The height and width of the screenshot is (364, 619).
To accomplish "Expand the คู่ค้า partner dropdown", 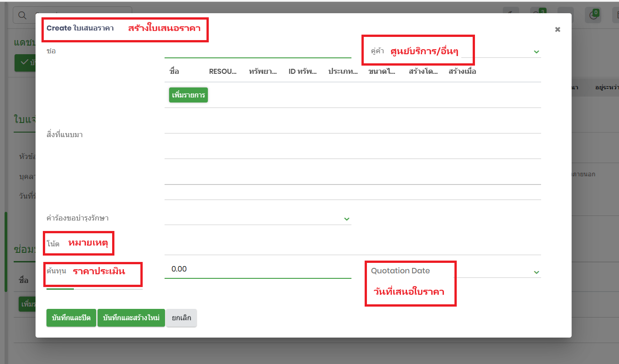I will [536, 52].
